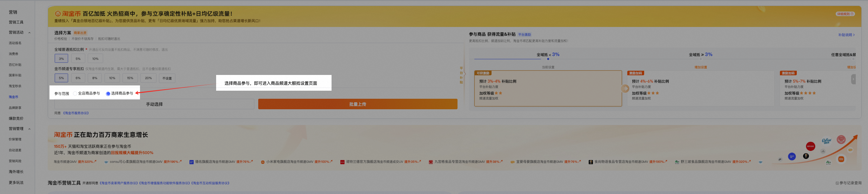The width and height of the screenshot is (868, 194).
Task: Select the 全店商品参与 radio option
Action: coord(75,93)
